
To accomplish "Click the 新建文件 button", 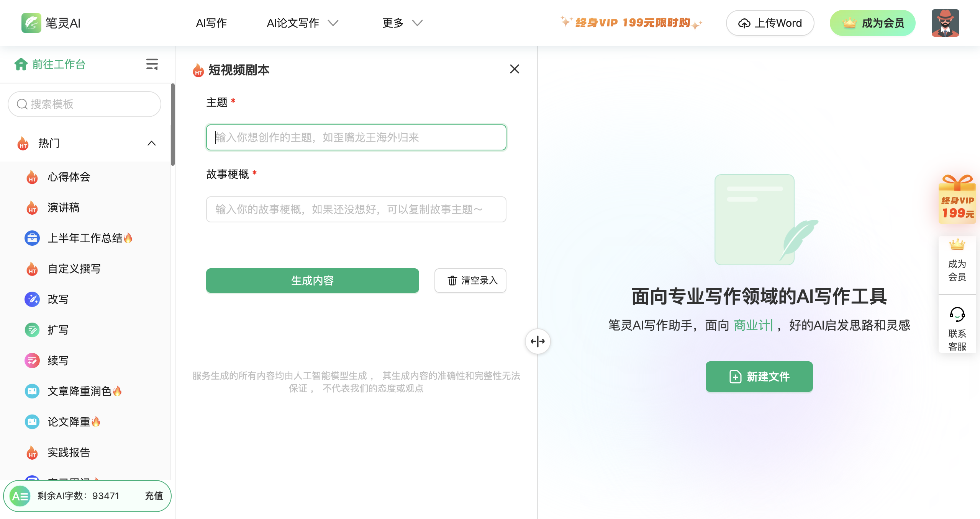I will pyautogui.click(x=759, y=377).
